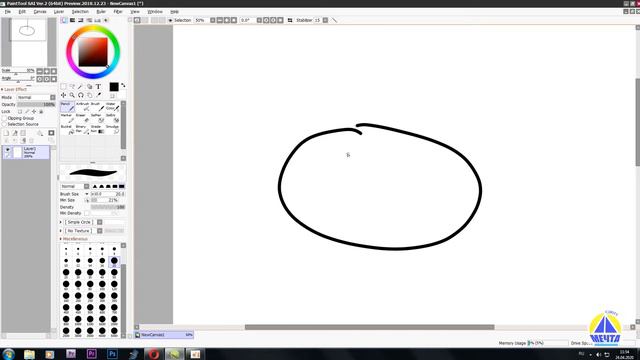Toggle preserve opacity lock
The width and height of the screenshot is (640, 360).
(20, 111)
